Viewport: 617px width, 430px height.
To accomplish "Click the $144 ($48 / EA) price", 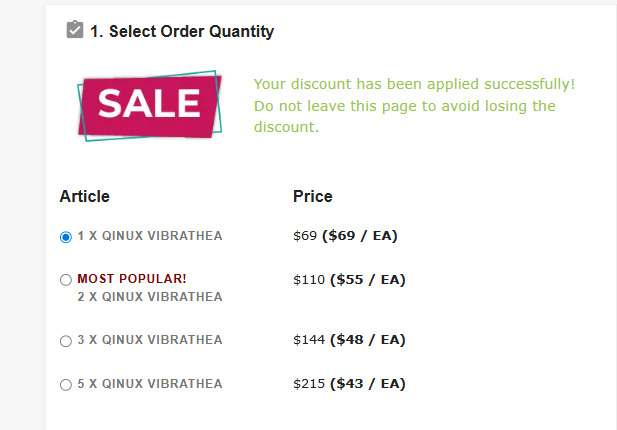I will point(348,340).
